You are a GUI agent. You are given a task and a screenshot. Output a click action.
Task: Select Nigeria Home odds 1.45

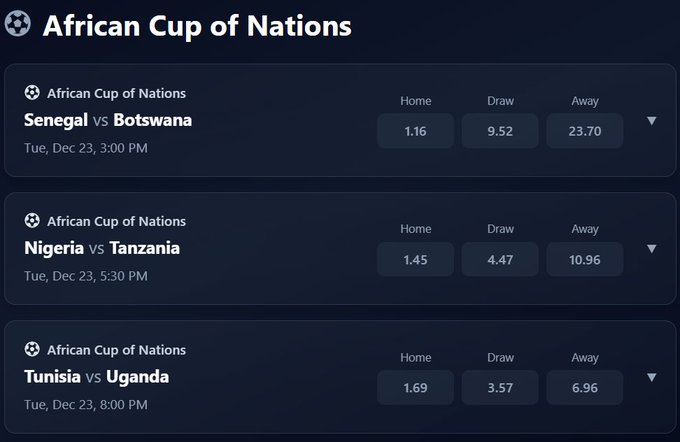pos(415,259)
